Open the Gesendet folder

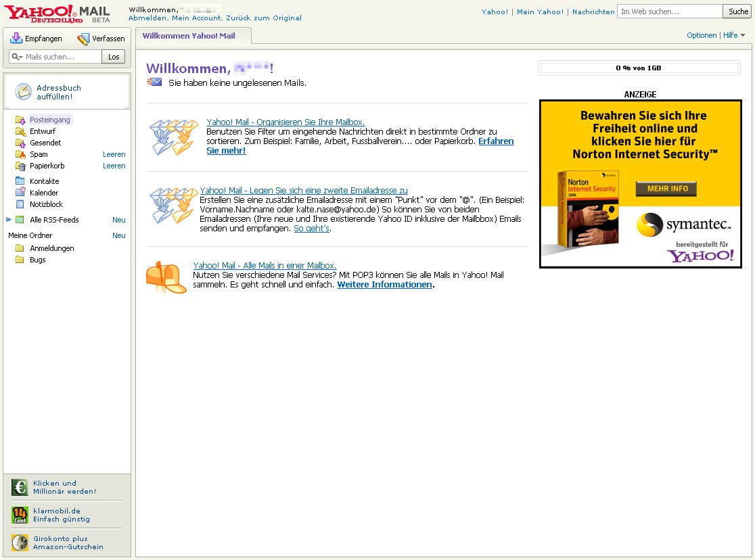tap(45, 143)
